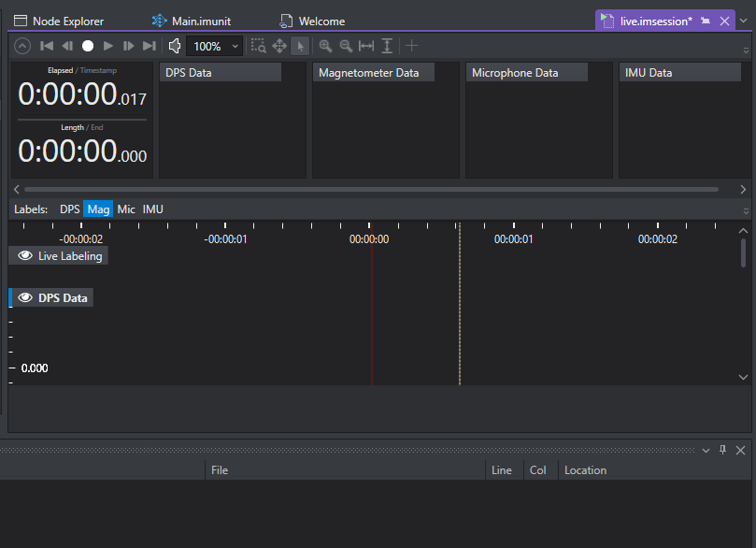Open the IMU Data panel header
Screen dimensions: 756x548
point(679,72)
